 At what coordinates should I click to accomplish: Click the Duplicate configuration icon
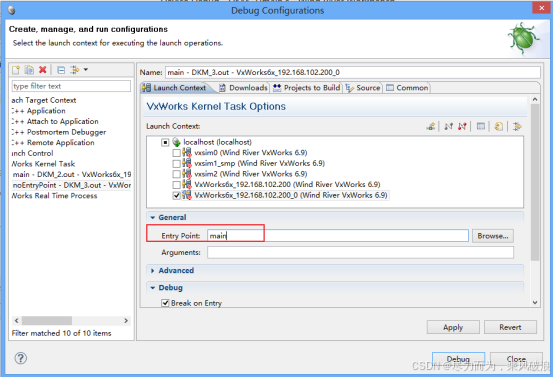click(x=29, y=70)
